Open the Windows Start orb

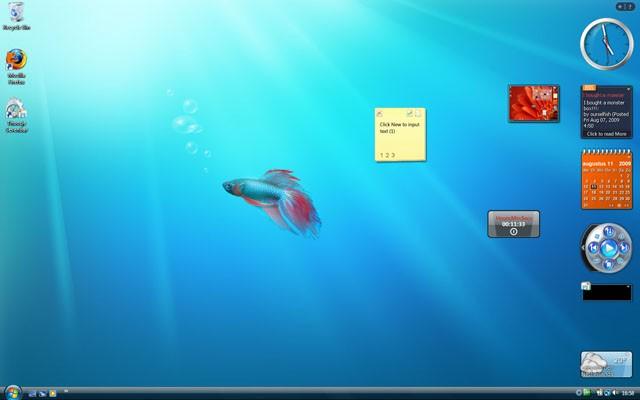tap(13, 393)
